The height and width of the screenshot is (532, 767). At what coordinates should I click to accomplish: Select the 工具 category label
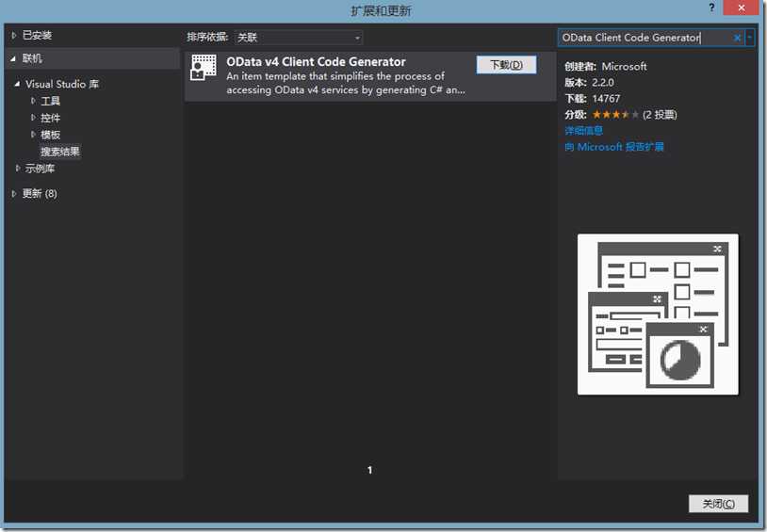click(50, 101)
